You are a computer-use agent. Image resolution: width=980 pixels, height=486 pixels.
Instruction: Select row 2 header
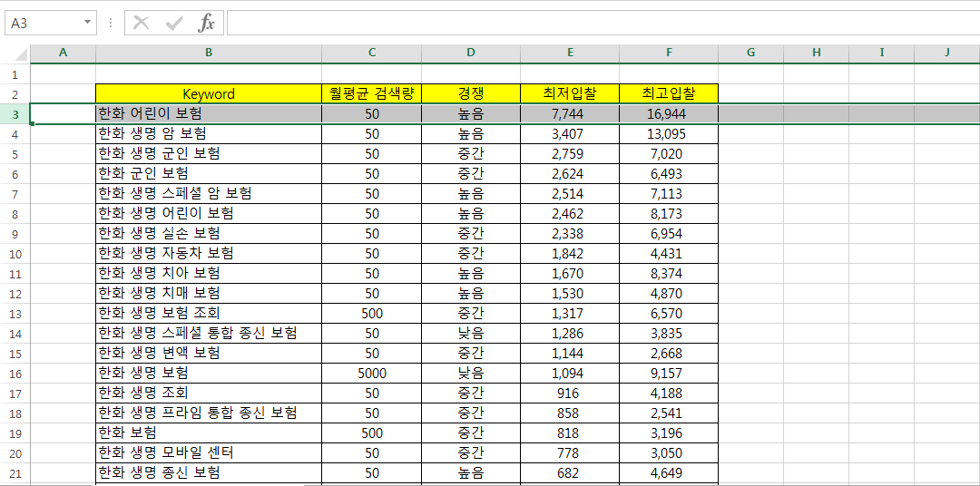click(15, 94)
